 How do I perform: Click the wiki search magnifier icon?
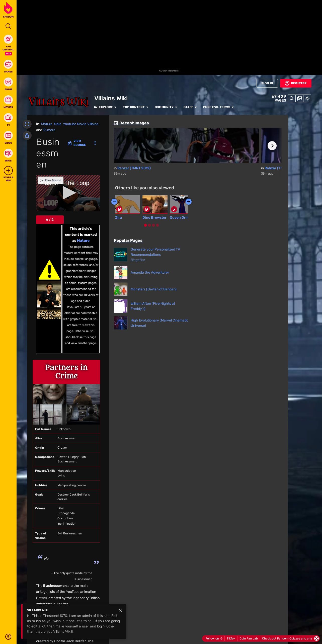pos(292,98)
